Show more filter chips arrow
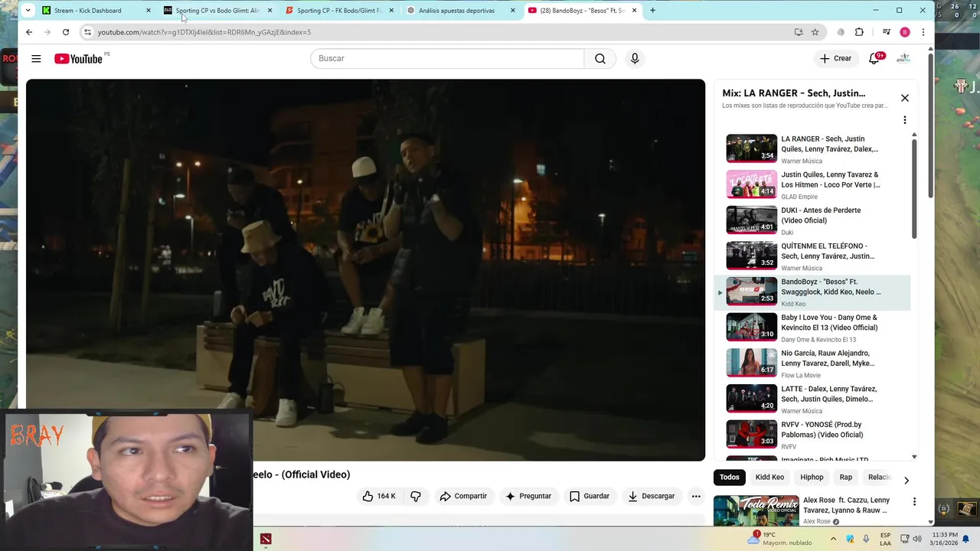Image resolution: width=980 pixels, height=551 pixels. [x=906, y=481]
